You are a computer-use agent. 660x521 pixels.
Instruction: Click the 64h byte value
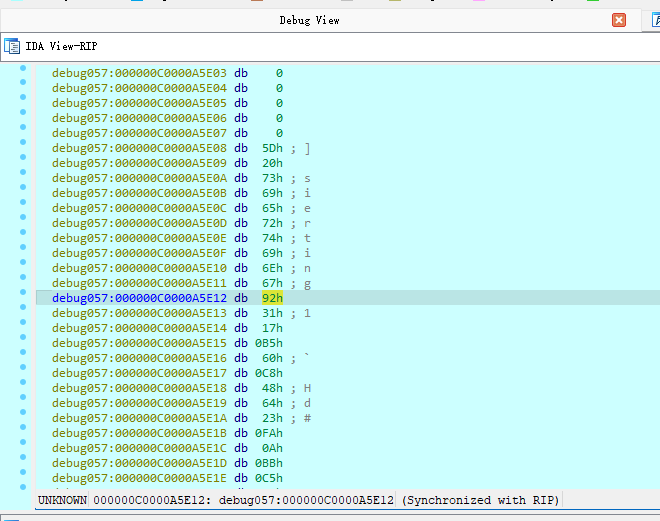coord(272,404)
